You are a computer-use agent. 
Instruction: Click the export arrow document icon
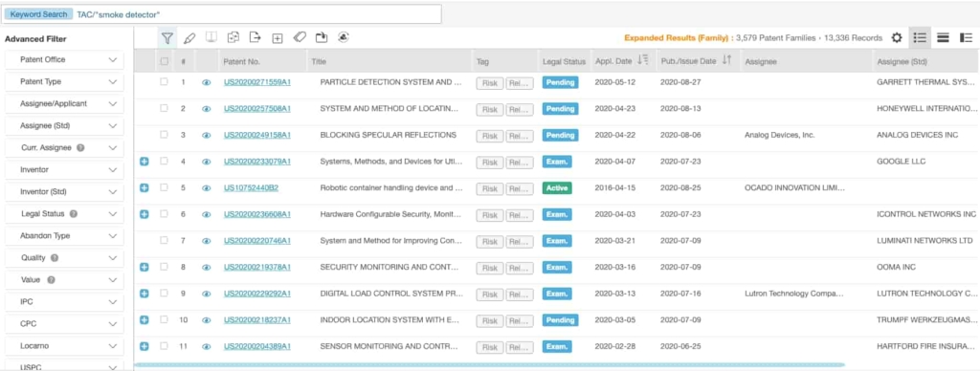255,37
